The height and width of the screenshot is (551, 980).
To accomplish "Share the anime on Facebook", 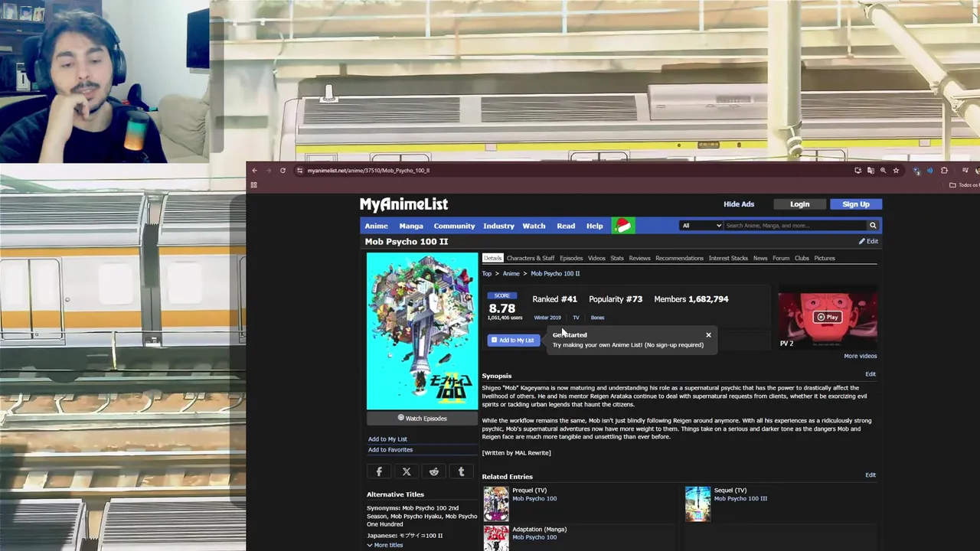I will [x=379, y=472].
